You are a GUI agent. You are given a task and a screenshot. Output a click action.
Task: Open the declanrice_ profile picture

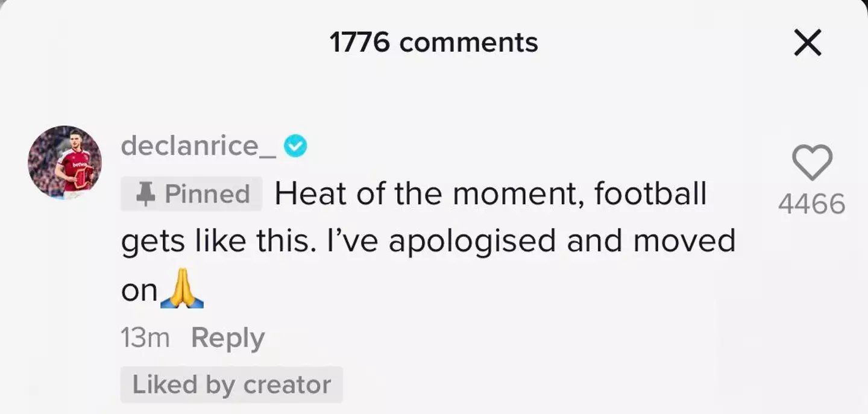click(64, 162)
